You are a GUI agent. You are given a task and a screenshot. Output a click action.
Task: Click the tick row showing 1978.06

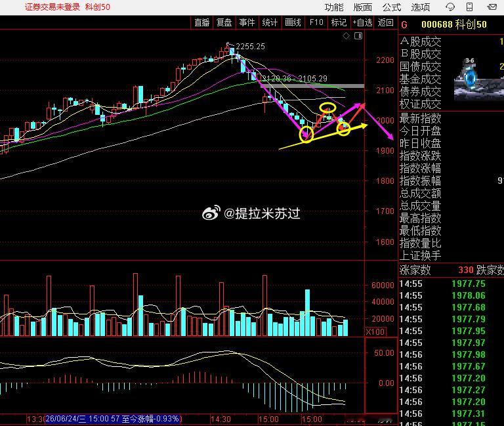pos(451,296)
